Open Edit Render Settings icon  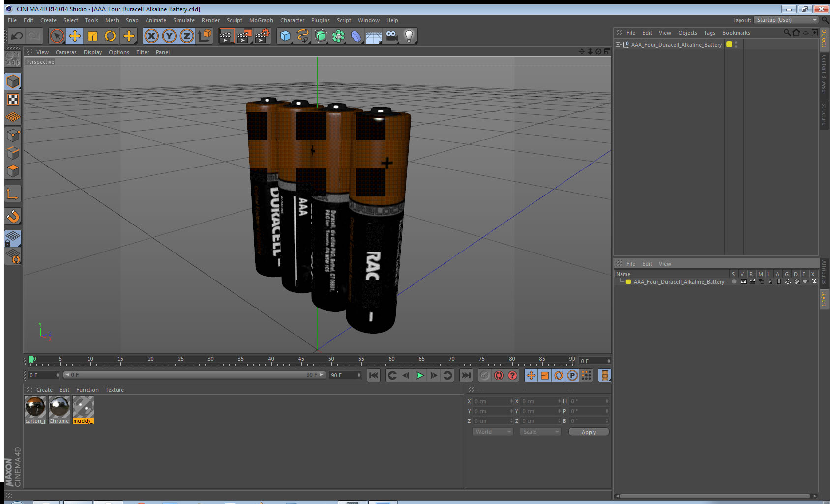pyautogui.click(x=262, y=36)
